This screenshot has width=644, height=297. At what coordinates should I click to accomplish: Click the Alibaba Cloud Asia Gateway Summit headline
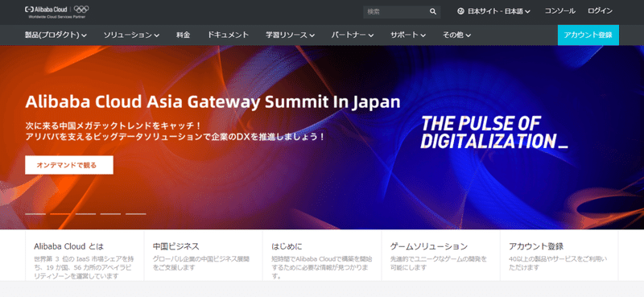tap(213, 102)
